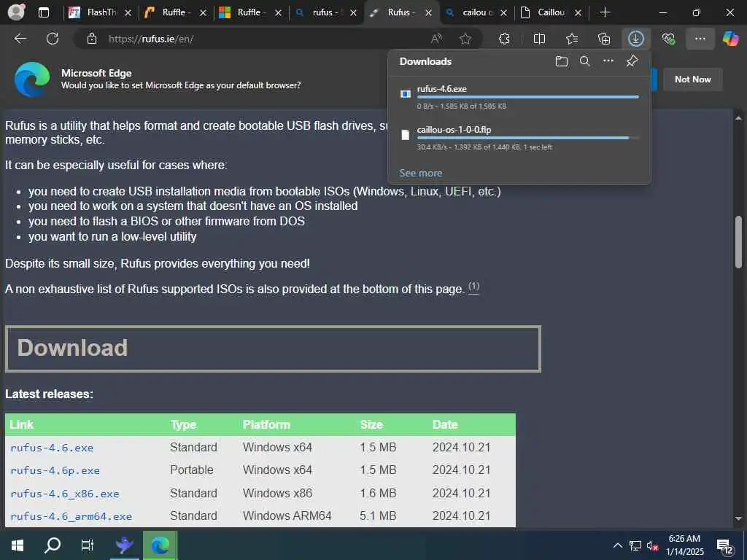Click the muted volume tray icon
The height and width of the screenshot is (560, 747).
click(653, 545)
